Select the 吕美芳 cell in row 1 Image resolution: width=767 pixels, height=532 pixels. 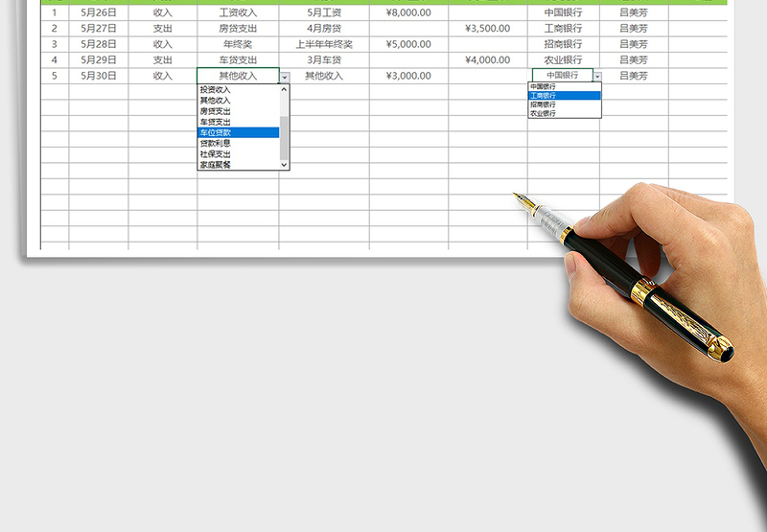pyautogui.click(x=634, y=13)
